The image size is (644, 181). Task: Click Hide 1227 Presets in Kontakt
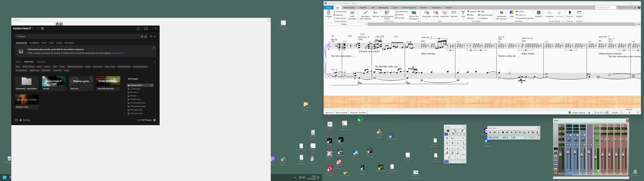(x=144, y=120)
